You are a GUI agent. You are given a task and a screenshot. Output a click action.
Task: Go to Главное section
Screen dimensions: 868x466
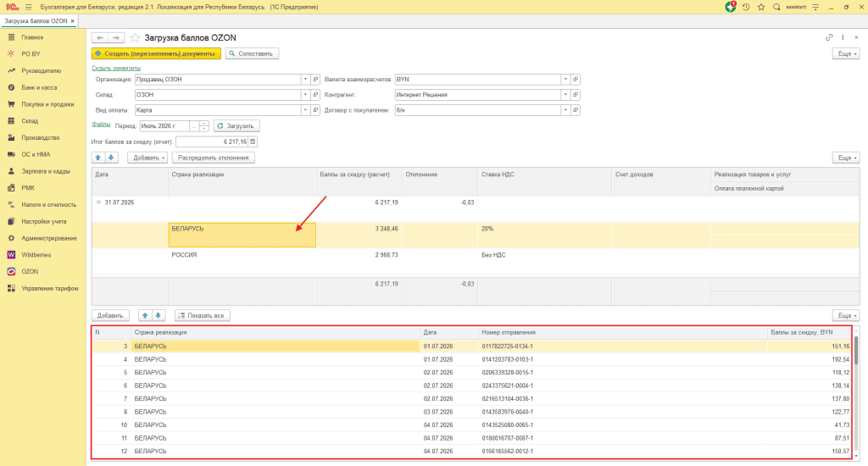click(x=32, y=37)
